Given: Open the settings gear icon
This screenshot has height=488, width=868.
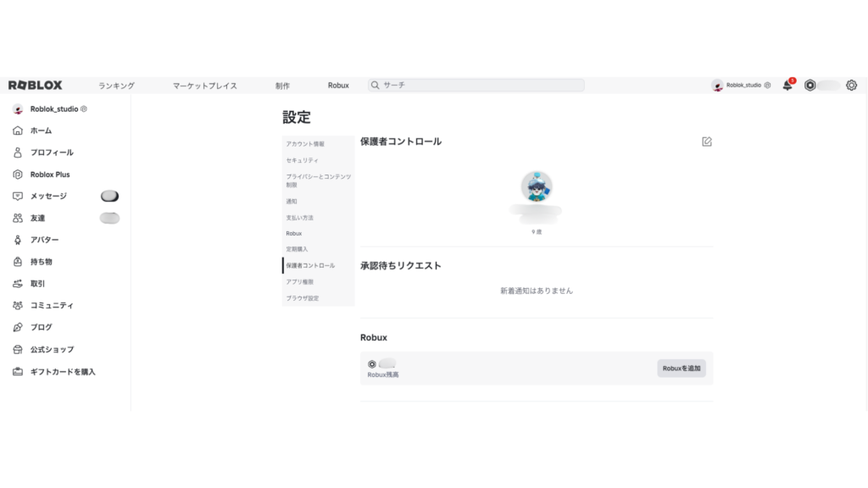Looking at the screenshot, I should point(851,86).
